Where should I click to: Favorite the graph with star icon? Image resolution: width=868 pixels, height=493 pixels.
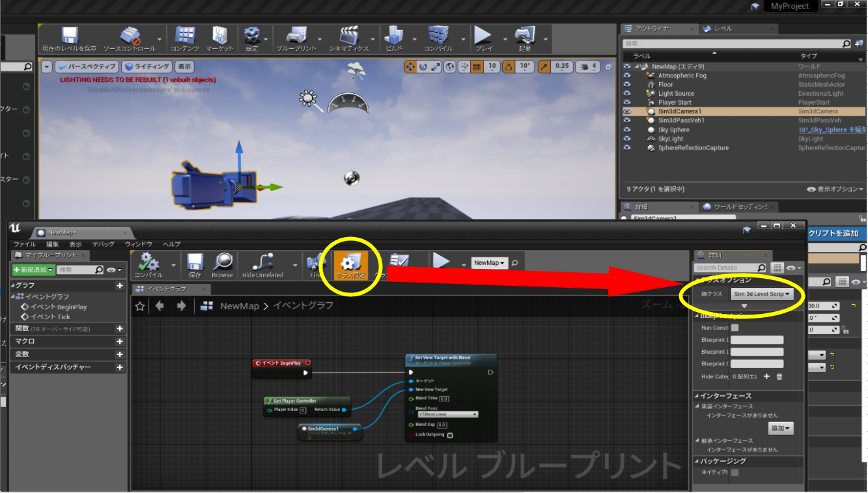[140, 306]
